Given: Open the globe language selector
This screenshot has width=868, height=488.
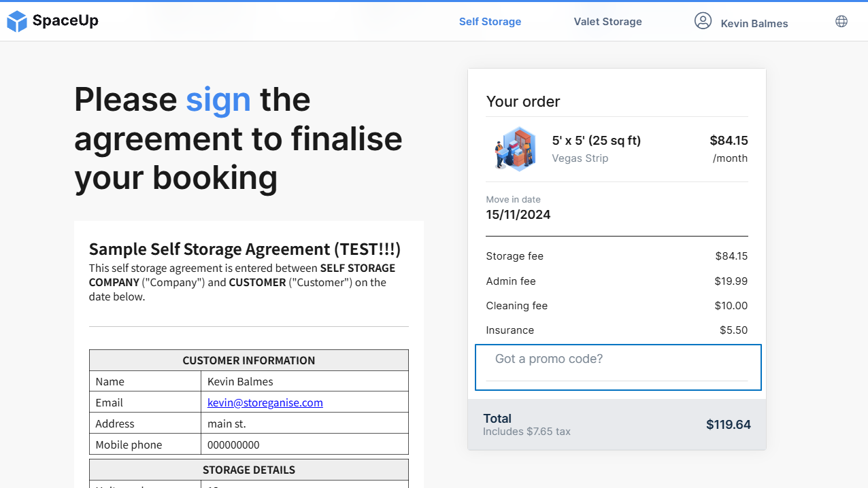Looking at the screenshot, I should (841, 21).
